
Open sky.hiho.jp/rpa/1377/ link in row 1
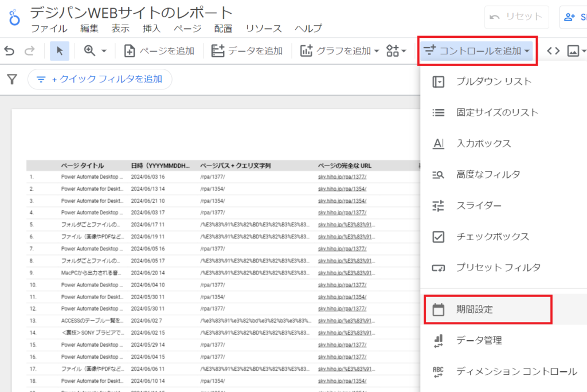pos(342,177)
